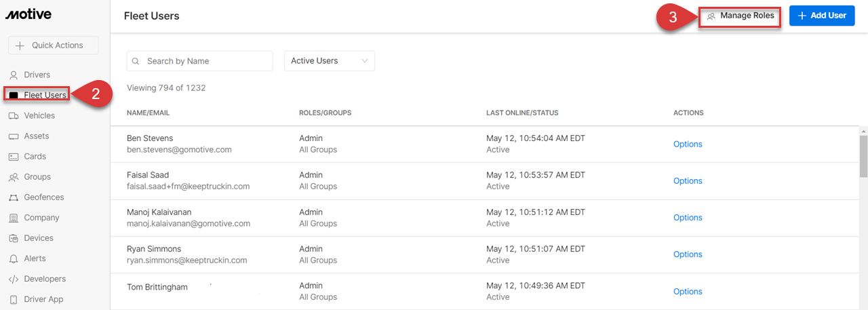This screenshot has width=868, height=310.
Task: Click the Developers code icon in sidebar
Action: (x=13, y=279)
